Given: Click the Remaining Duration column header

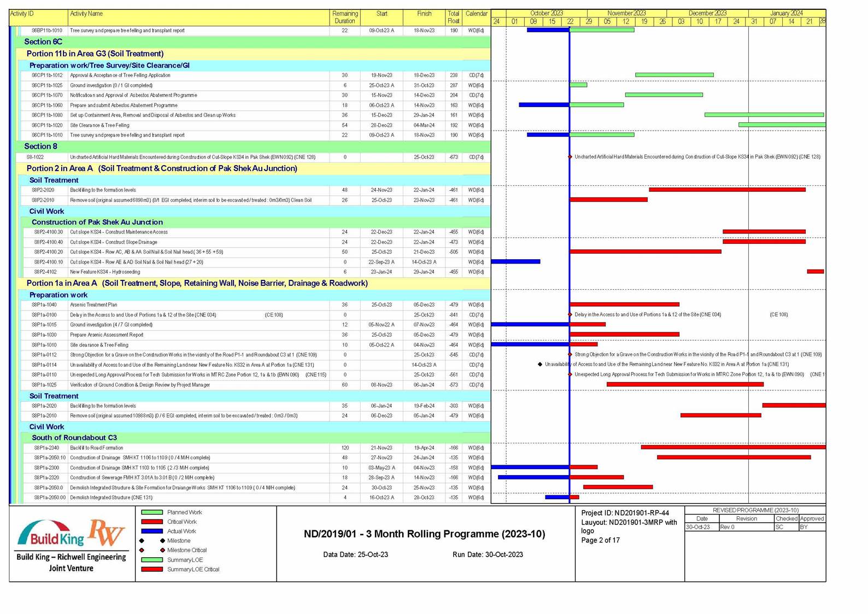Looking at the screenshot, I should click(345, 17).
